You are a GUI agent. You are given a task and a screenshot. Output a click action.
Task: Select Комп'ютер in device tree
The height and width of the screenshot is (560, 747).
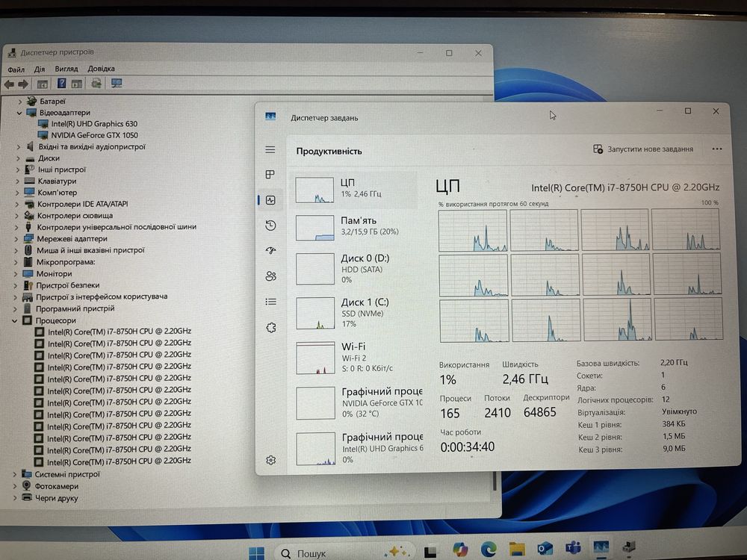[x=57, y=193]
